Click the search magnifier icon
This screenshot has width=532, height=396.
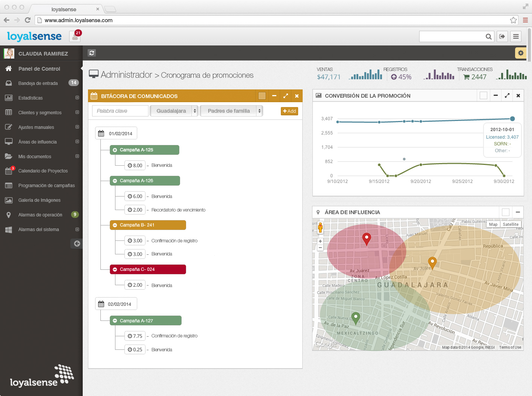[x=488, y=36]
